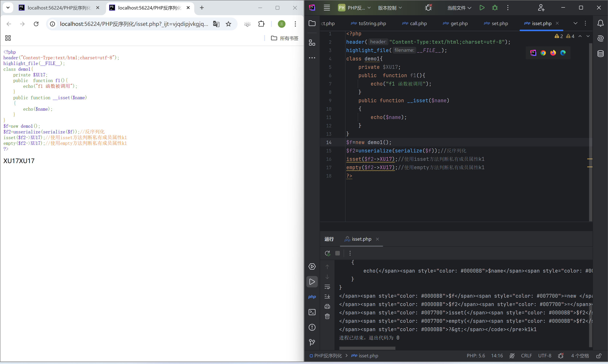Open the Problems tool window icon
608x364 pixels.
coord(312,327)
